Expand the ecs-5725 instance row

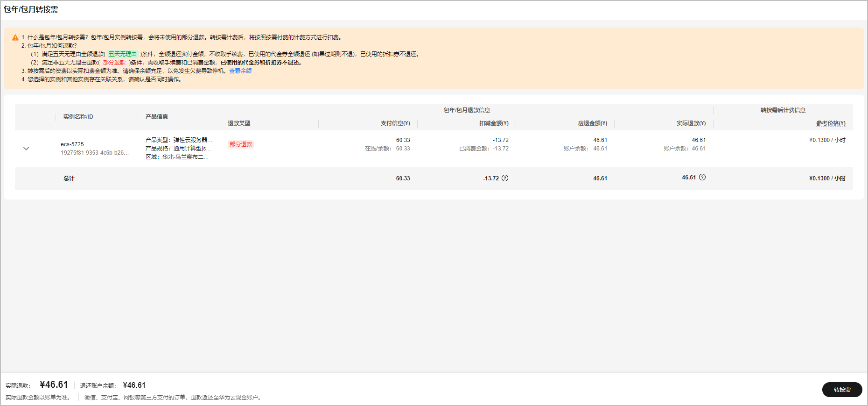coord(26,149)
